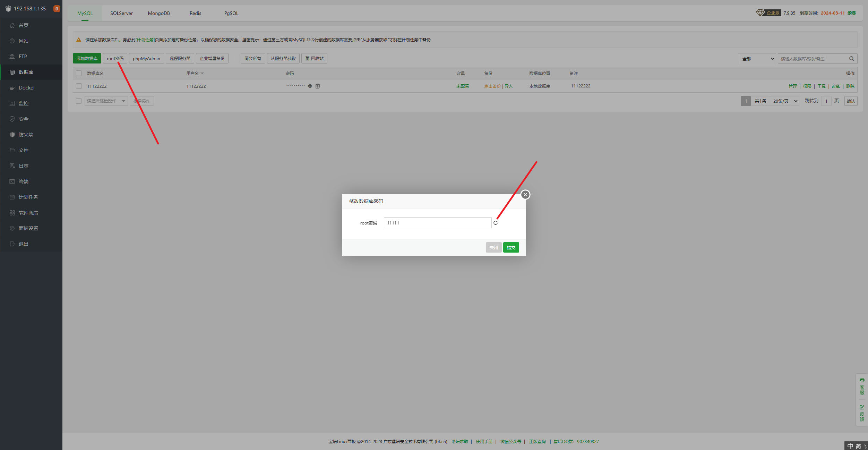868x450 pixels.
Task: Open the 请选择批量操作 dropdown
Action: pyautogui.click(x=106, y=101)
